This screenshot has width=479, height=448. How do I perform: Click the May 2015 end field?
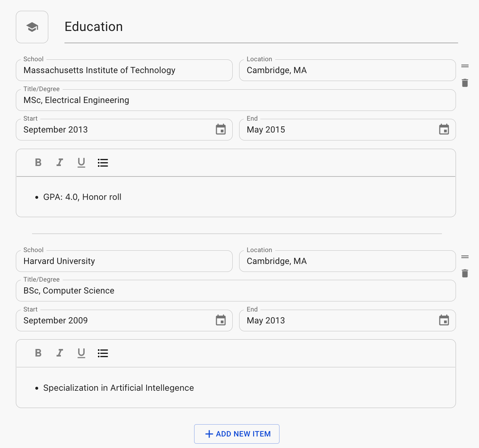(x=348, y=130)
